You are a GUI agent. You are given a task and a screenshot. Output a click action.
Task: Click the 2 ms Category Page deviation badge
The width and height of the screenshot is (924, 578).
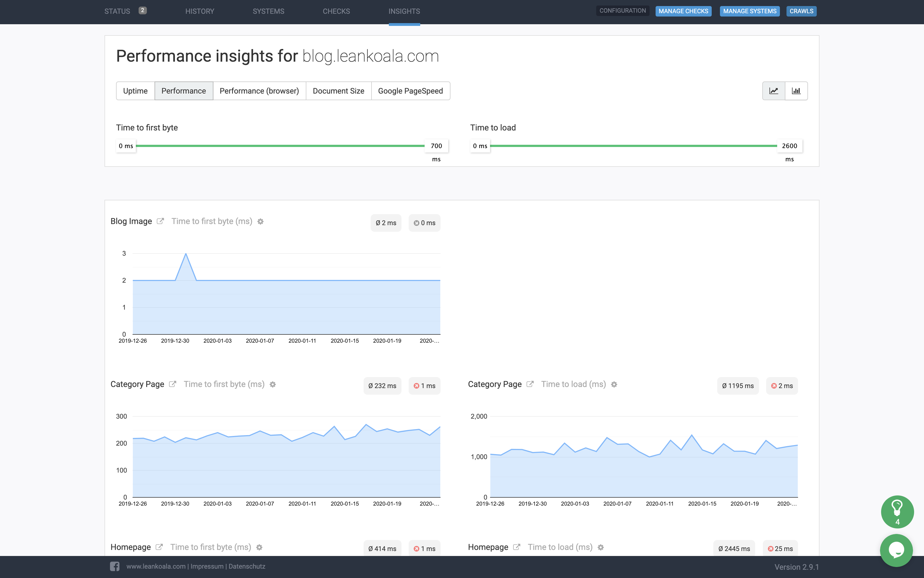coord(782,386)
